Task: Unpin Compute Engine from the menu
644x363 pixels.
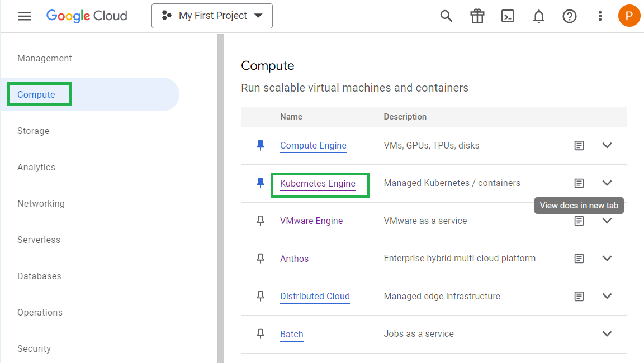Action: click(x=261, y=145)
